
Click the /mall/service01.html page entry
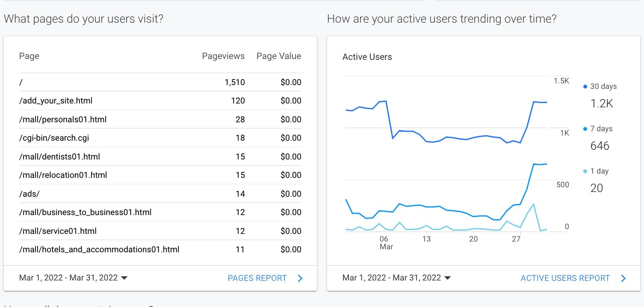pyautogui.click(x=58, y=231)
